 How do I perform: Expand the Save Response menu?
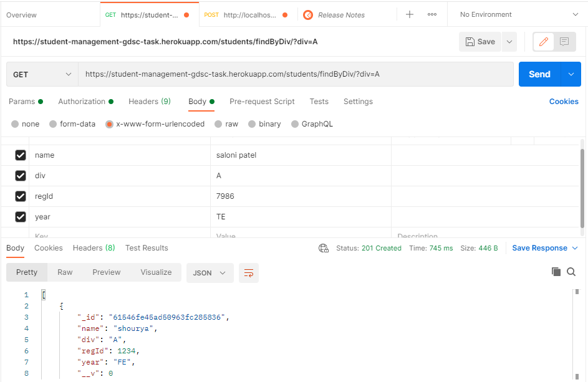click(575, 248)
